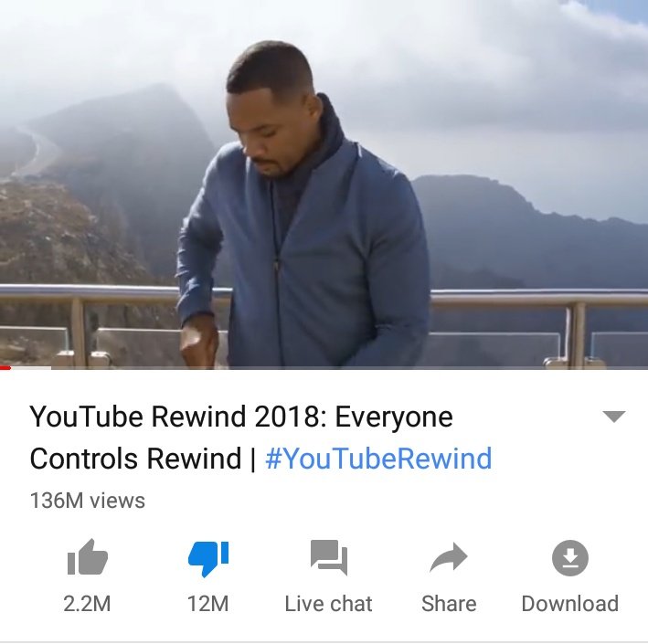Select the Share label text
Viewport: 648px width, 644px height.
[x=449, y=604]
